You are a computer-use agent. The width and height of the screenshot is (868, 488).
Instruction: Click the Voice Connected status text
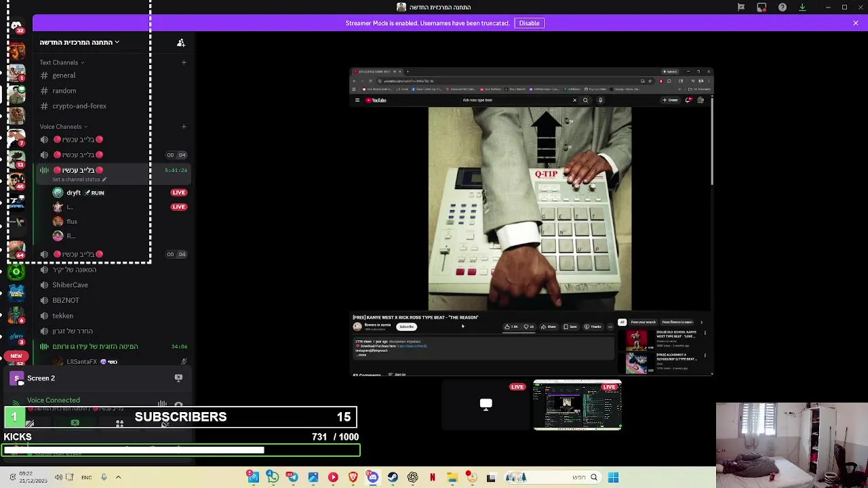pos(54,401)
